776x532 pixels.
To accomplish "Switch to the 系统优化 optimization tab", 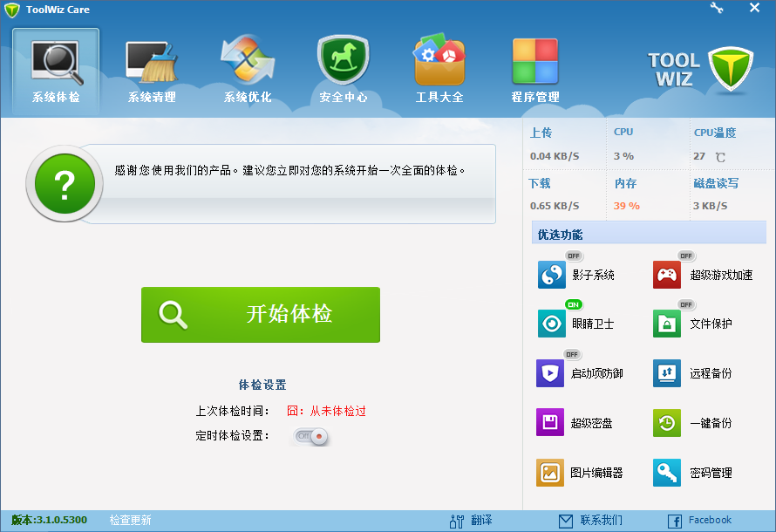I will (x=247, y=70).
